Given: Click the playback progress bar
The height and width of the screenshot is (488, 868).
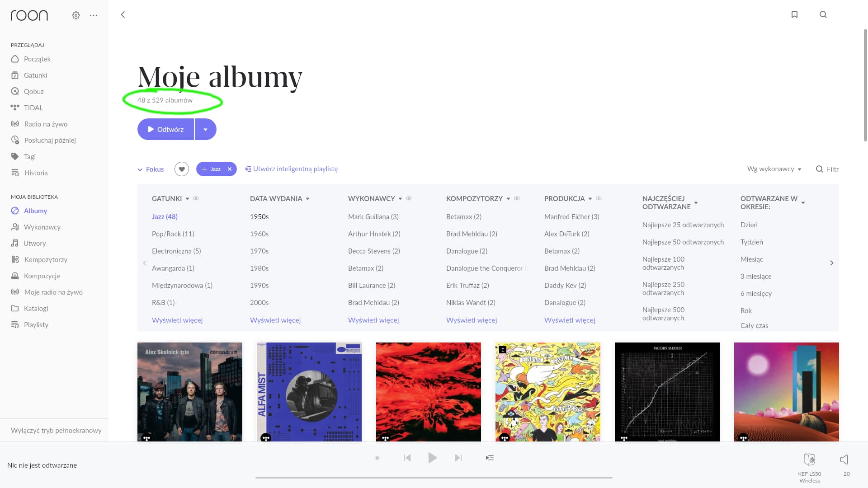Looking at the screenshot, I should tap(434, 477).
